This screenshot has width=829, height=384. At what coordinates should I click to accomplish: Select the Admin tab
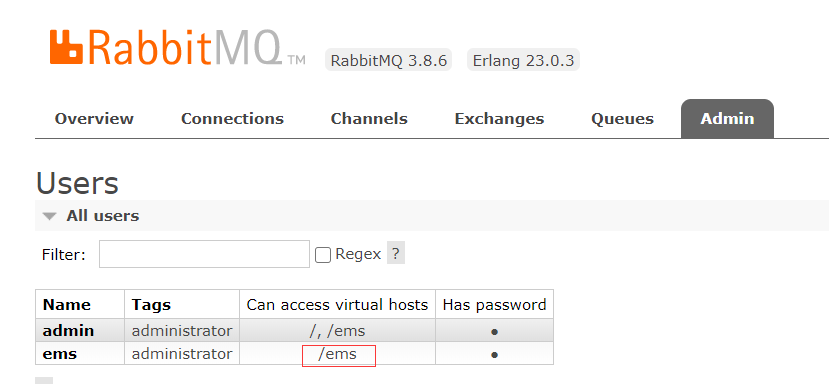tap(727, 119)
